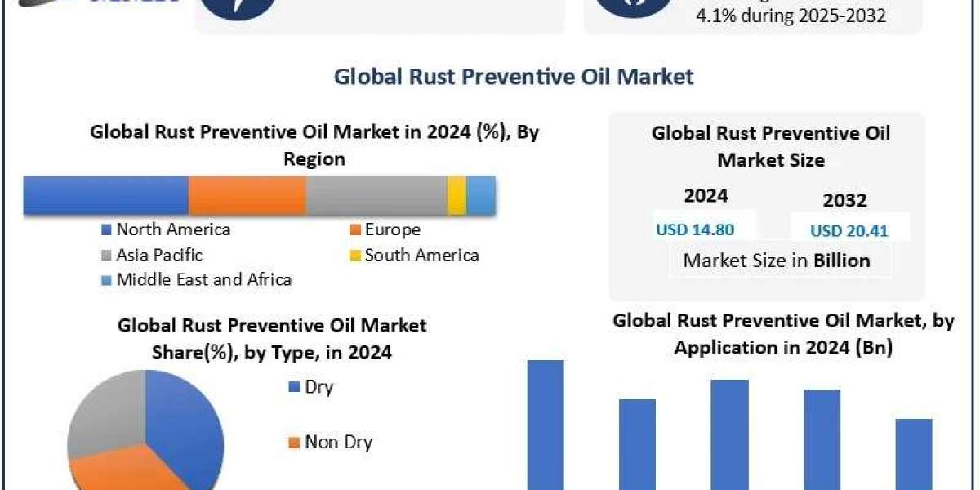Screen dimensions: 980x490
Task: Click the USD 14.80 market size value
Action: point(695,230)
